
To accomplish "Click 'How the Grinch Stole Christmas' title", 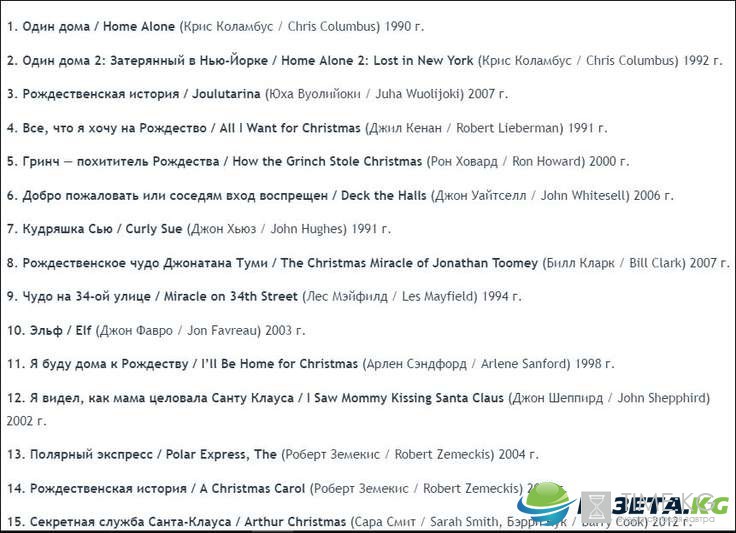I will pyautogui.click(x=327, y=161).
